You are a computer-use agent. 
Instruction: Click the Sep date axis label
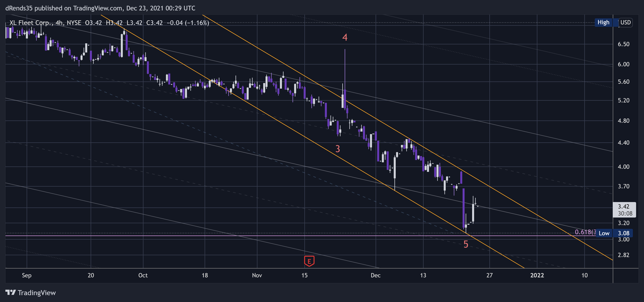pos(27,276)
